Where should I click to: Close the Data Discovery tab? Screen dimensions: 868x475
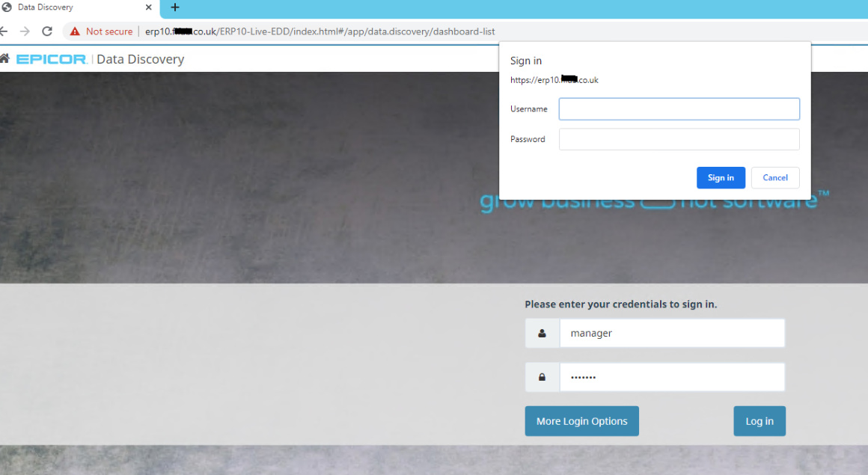(148, 7)
